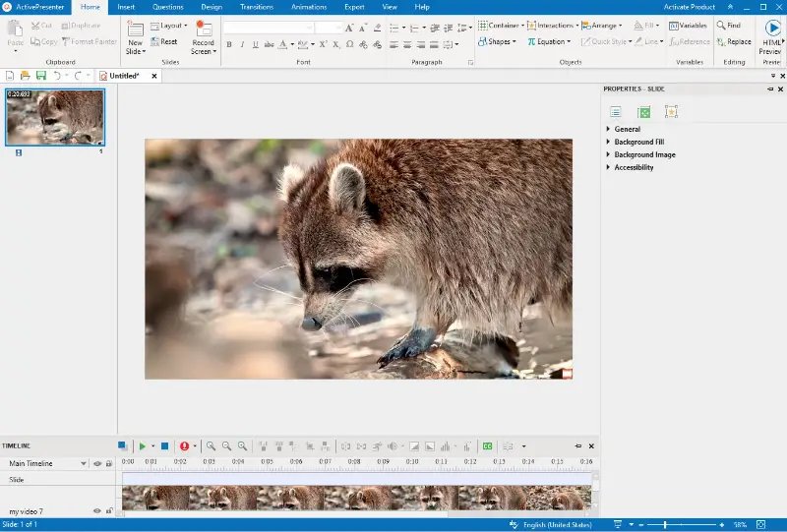Pin the Timeline pane
This screenshot has width=787, height=532.
click(x=578, y=445)
